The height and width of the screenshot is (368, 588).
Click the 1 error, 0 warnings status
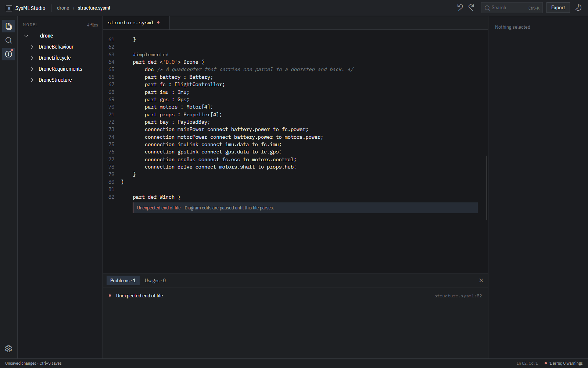point(564,363)
